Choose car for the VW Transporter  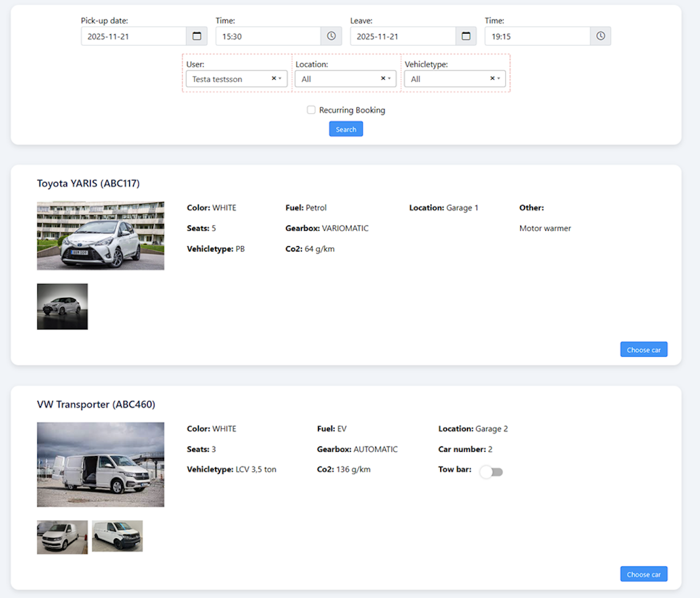pyautogui.click(x=643, y=574)
